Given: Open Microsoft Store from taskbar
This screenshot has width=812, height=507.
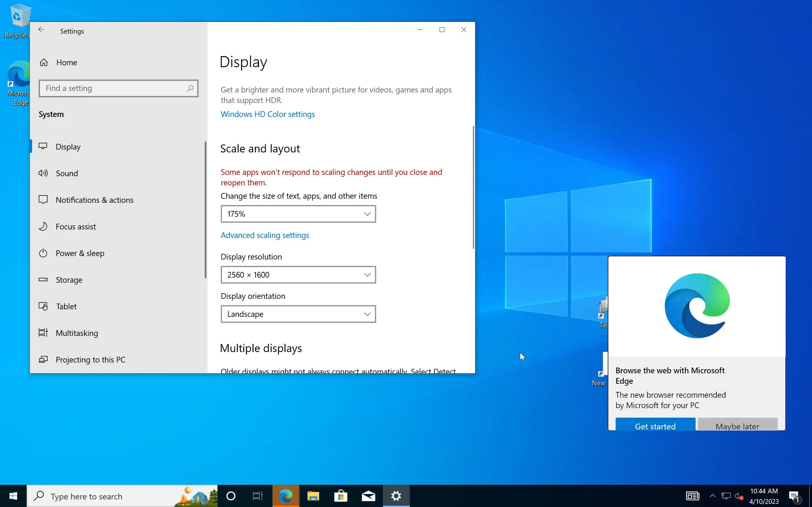Looking at the screenshot, I should coord(341,496).
